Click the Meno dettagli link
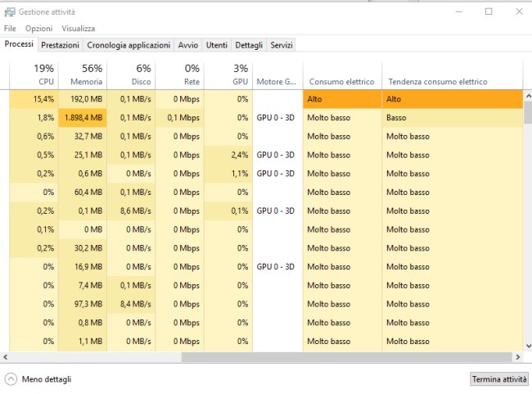 click(46, 379)
